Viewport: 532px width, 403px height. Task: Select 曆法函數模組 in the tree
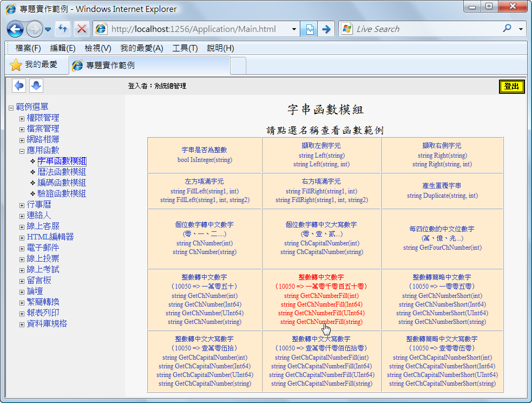click(x=62, y=172)
